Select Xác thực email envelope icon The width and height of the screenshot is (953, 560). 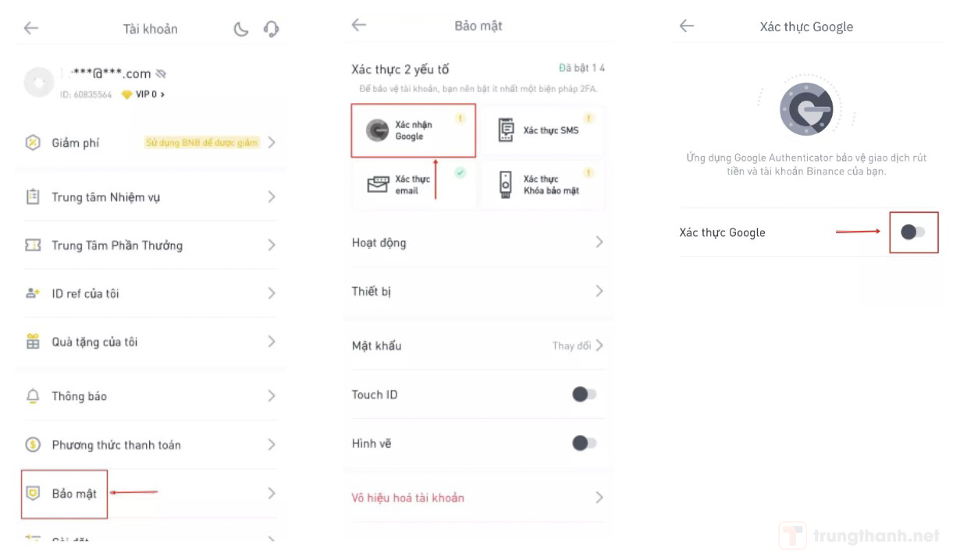(x=378, y=184)
